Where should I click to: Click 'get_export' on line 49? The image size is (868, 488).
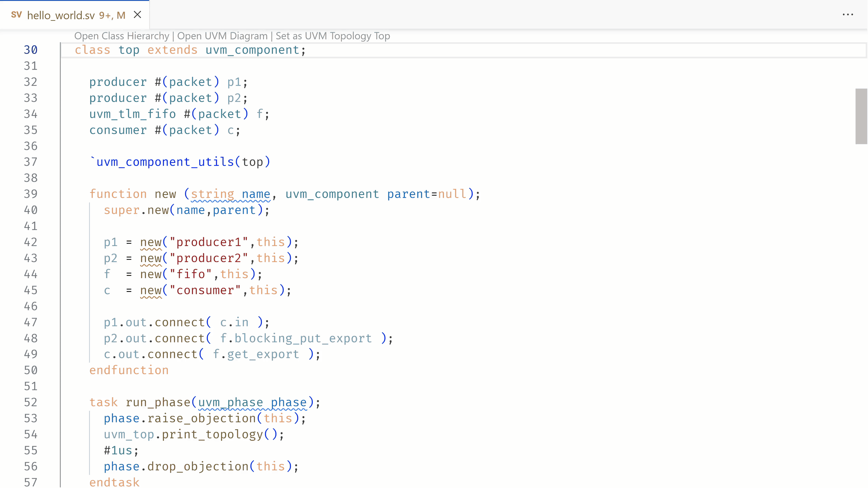[x=263, y=355]
